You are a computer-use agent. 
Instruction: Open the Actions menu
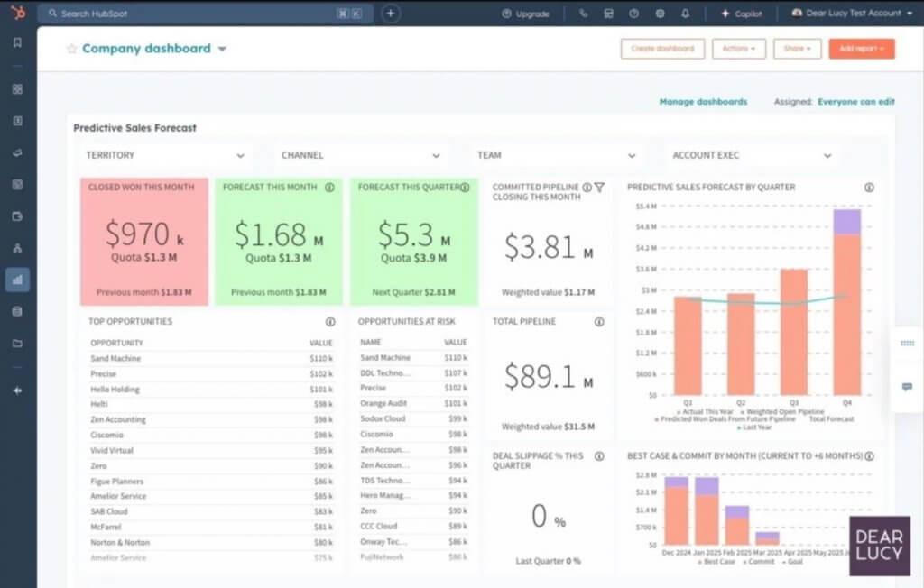(739, 49)
